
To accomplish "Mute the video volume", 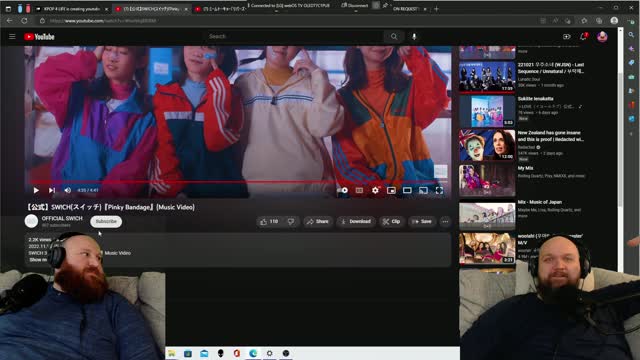I will [68, 190].
